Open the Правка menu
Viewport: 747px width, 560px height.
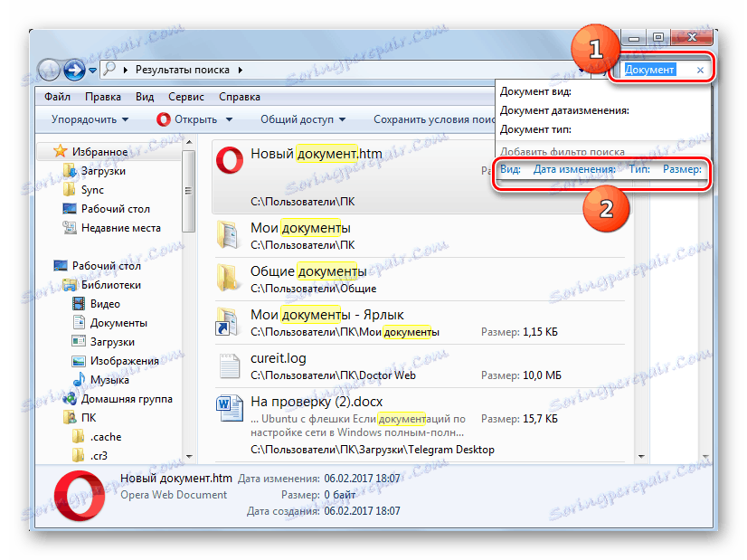pyautogui.click(x=103, y=97)
